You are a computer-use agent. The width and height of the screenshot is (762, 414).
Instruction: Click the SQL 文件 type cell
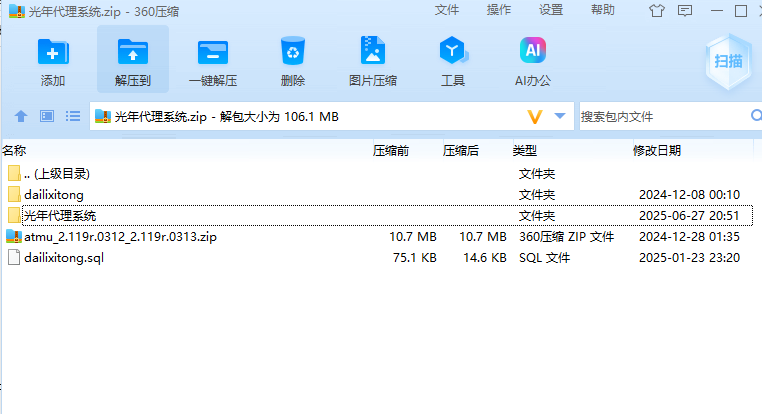pos(544,258)
